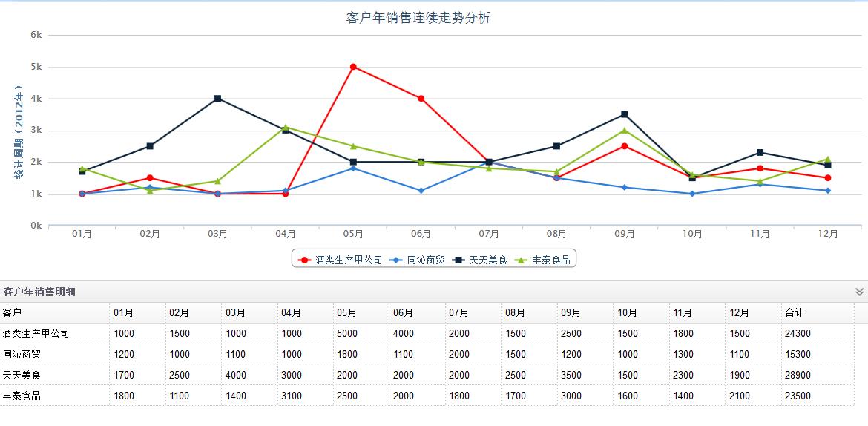
Task: Click the 同沁商贸 diamond marker at 10月
Action: (x=692, y=194)
